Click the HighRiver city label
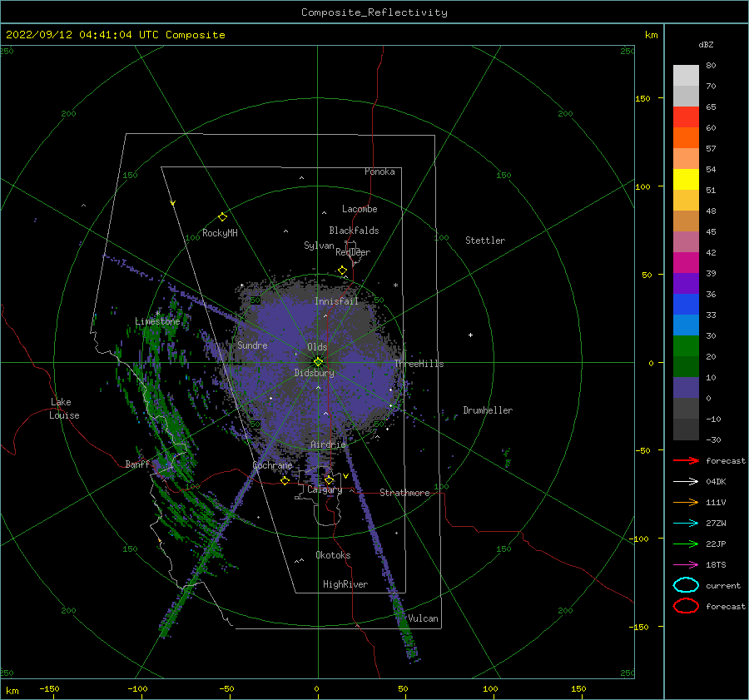 pos(345,584)
